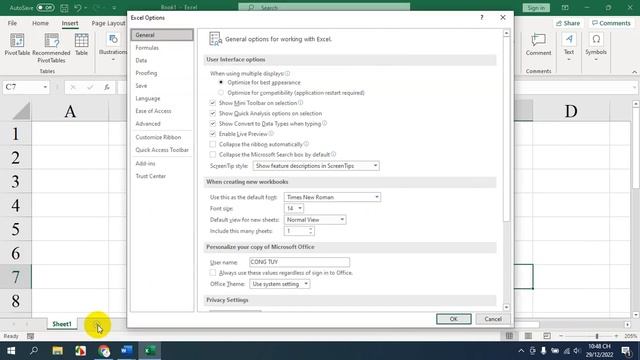Viewport: 640px width, 360px height.
Task: Click the zoom in plus button
Action: [616, 336]
